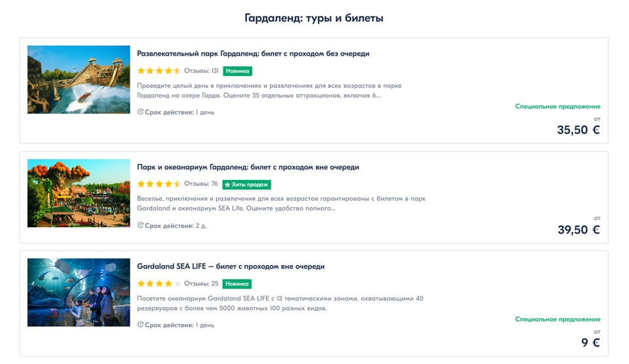The image size is (629, 364).
Task: Click the star rating beside 'Отзывы: 76'
Action: click(x=159, y=184)
